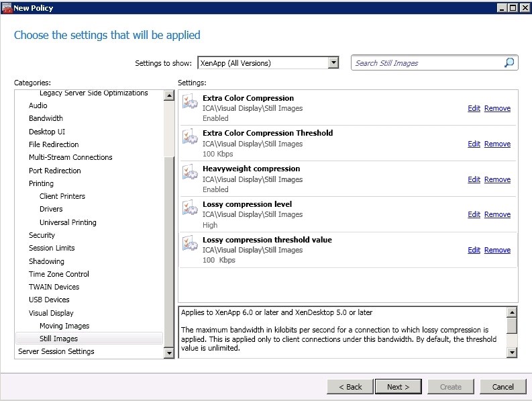Click the Heavyweight compression setting icon
The height and width of the screenshot is (401, 532).
pyautogui.click(x=190, y=173)
